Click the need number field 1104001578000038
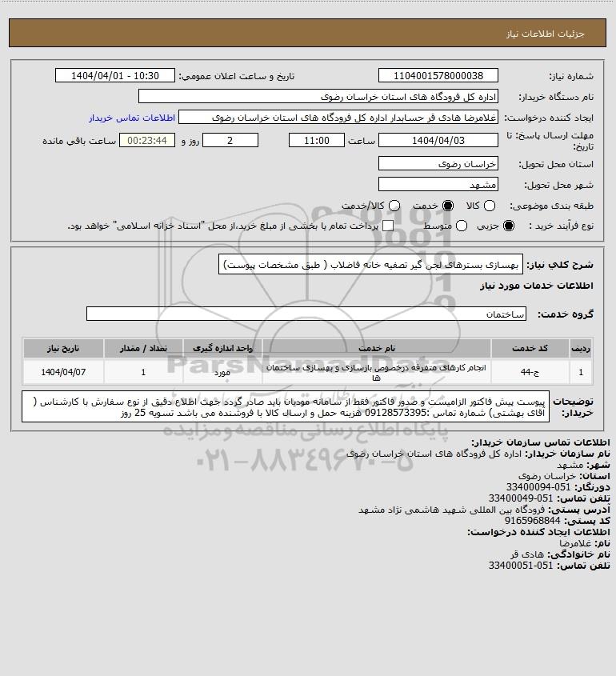Image resolution: width=616 pixels, height=676 pixels. [x=438, y=75]
